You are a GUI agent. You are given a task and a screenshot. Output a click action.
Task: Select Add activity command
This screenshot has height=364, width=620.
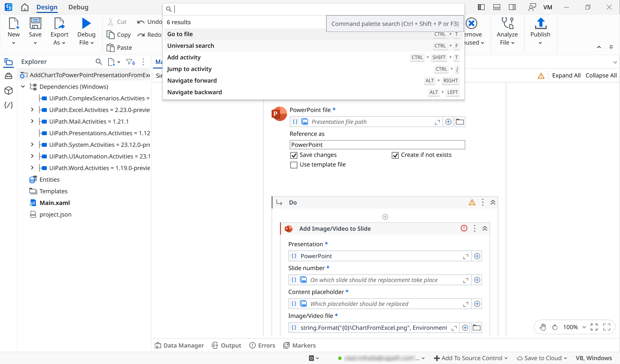[314, 57]
